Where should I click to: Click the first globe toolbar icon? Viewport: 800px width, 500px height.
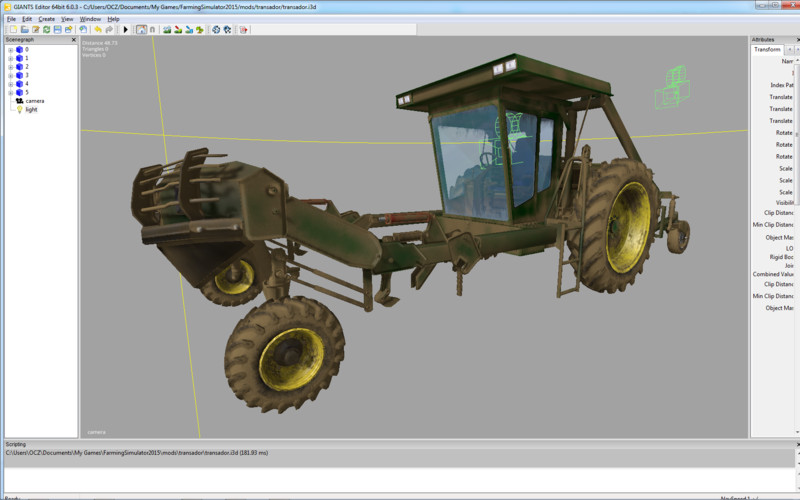coord(215,30)
